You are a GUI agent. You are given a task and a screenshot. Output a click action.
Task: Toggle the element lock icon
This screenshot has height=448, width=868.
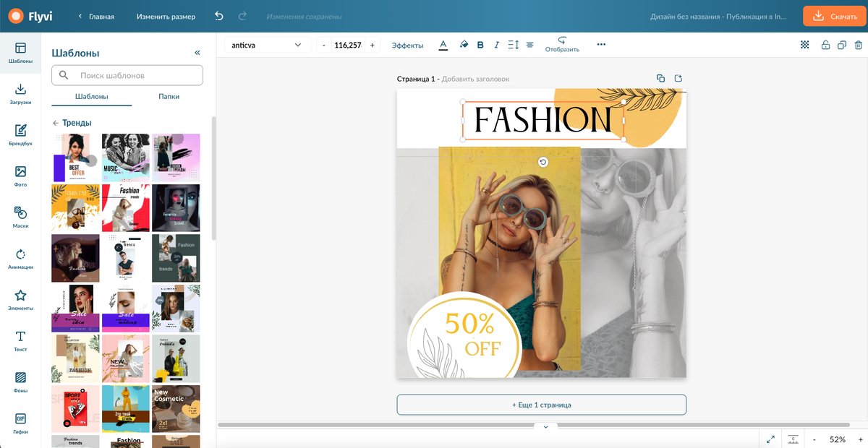point(825,45)
